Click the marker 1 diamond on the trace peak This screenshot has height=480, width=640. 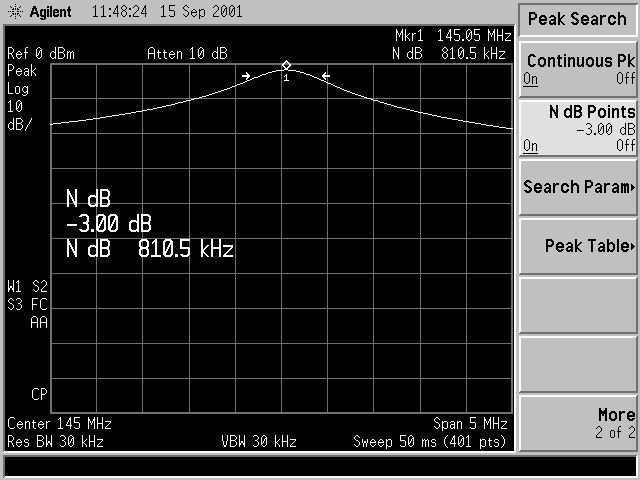[286, 65]
